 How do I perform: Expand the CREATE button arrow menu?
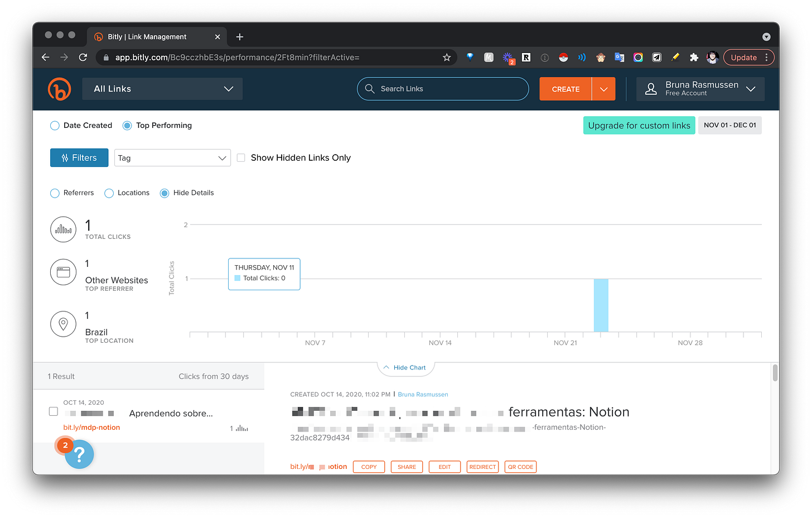coord(603,89)
